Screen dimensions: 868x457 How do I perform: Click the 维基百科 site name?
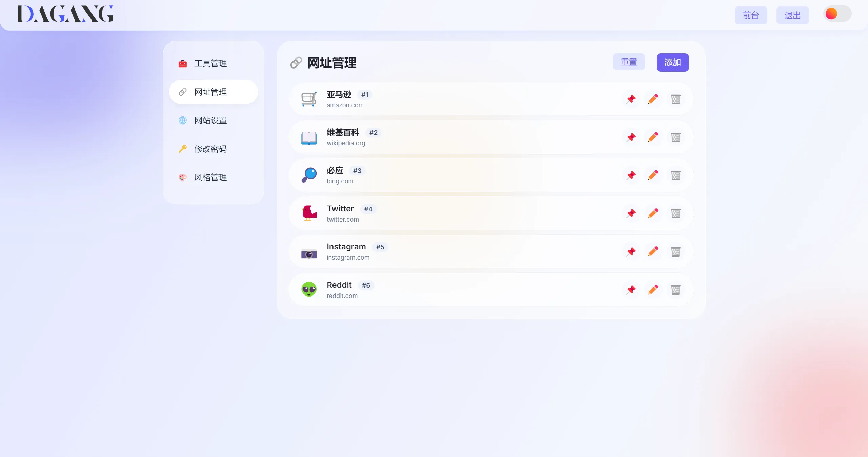(343, 132)
